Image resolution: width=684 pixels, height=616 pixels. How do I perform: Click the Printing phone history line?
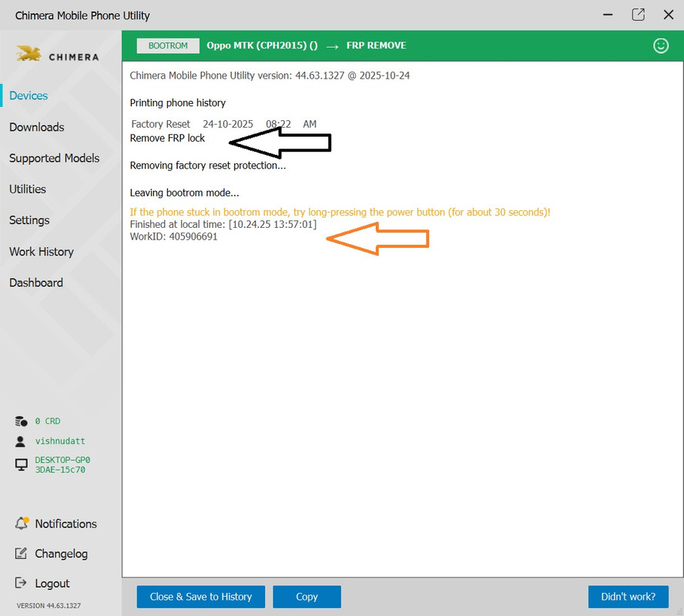[178, 103]
